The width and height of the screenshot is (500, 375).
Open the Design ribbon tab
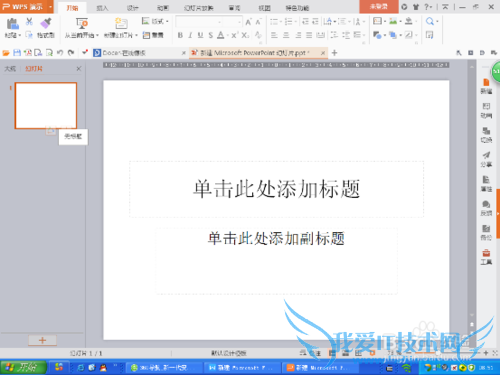click(x=132, y=8)
